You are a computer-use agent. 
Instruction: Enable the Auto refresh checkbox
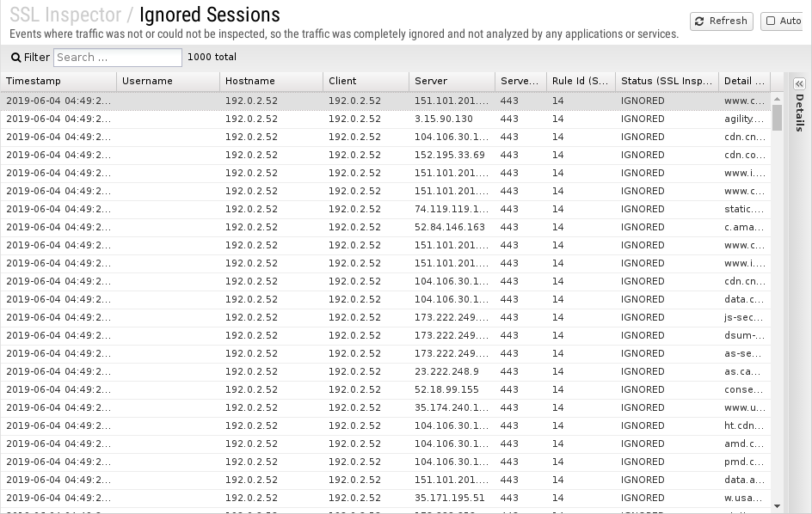(771, 21)
